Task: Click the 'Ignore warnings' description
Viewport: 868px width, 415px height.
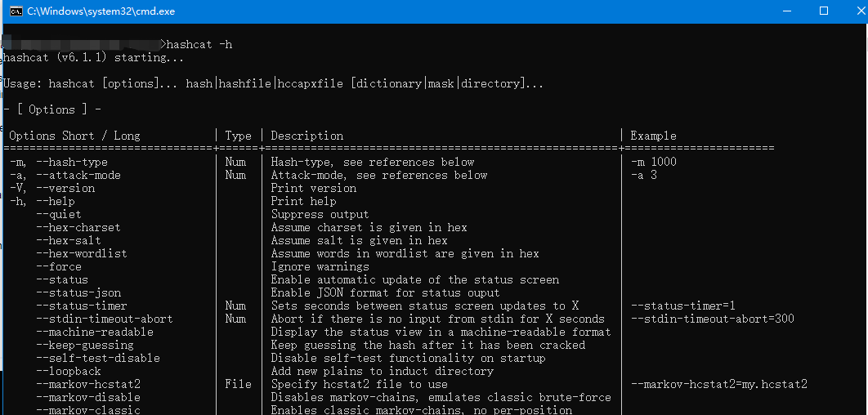Action: click(x=320, y=266)
